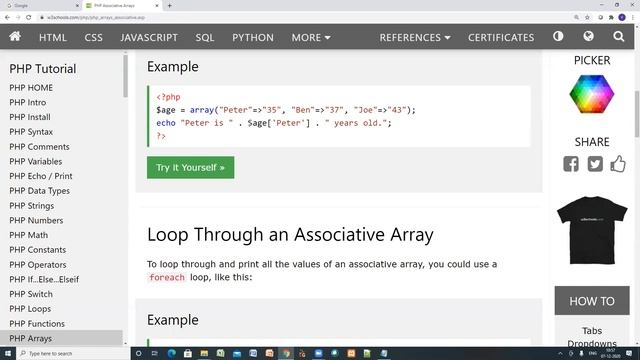Open the Windows Start menu
This screenshot has height=360, width=640.
8,353
